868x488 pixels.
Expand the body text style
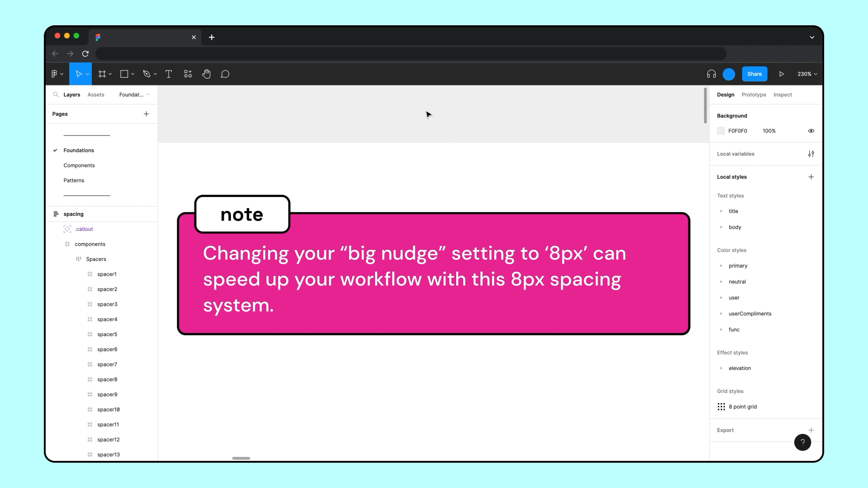[x=721, y=227]
